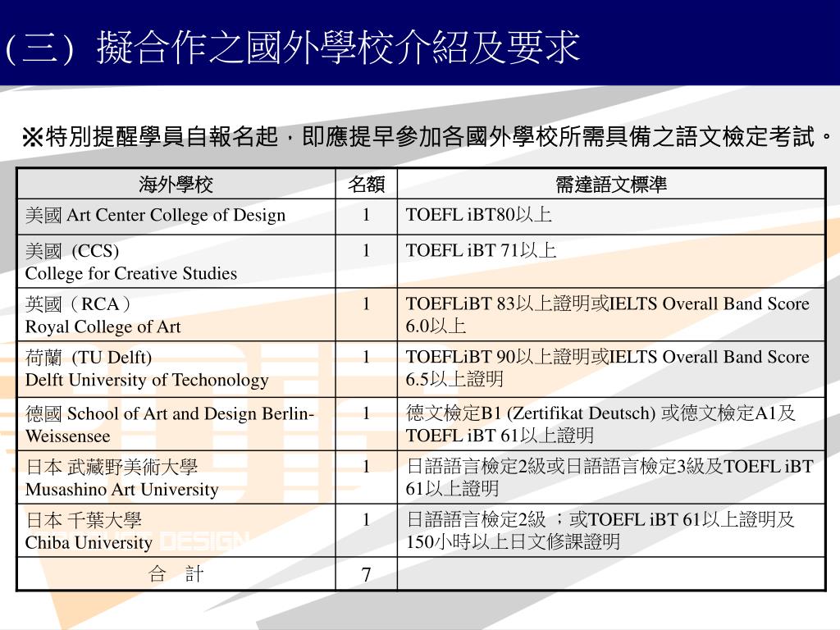Click the reminder line starting with ※特別提醒學員

(427, 137)
